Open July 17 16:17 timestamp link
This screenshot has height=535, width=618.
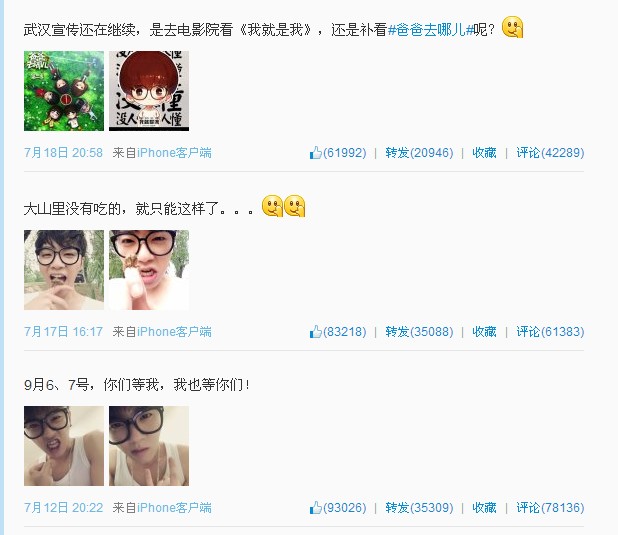pos(63,332)
